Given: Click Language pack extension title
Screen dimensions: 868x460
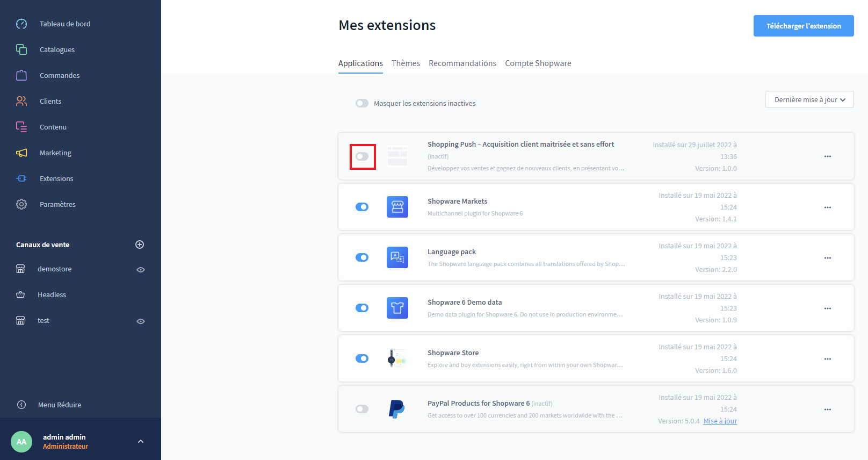Looking at the screenshot, I should 452,252.
